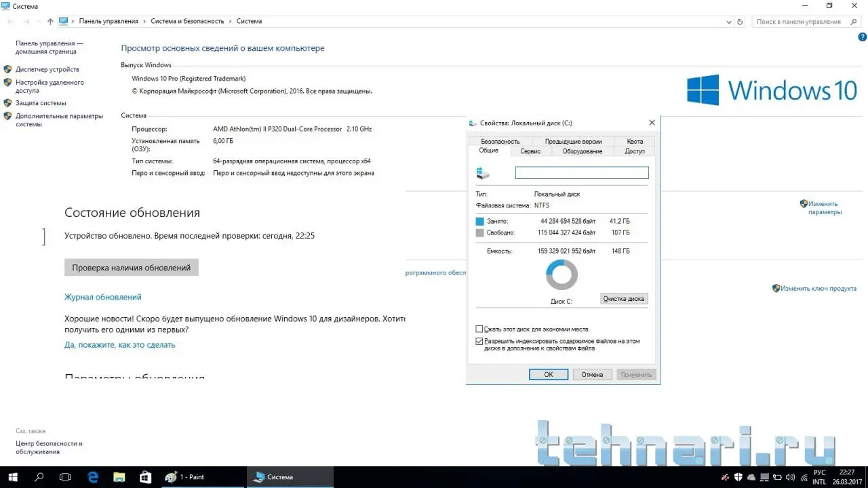Click OK in the disk properties dialog

pos(548,374)
